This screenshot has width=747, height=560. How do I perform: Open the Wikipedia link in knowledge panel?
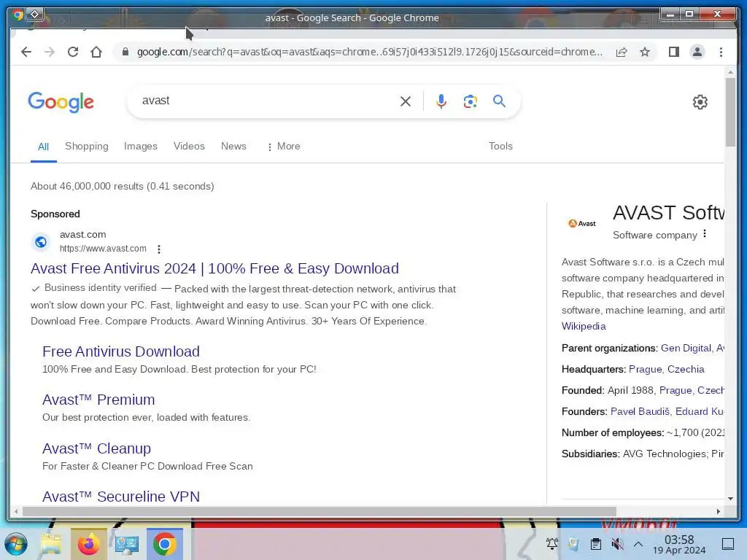pos(584,326)
